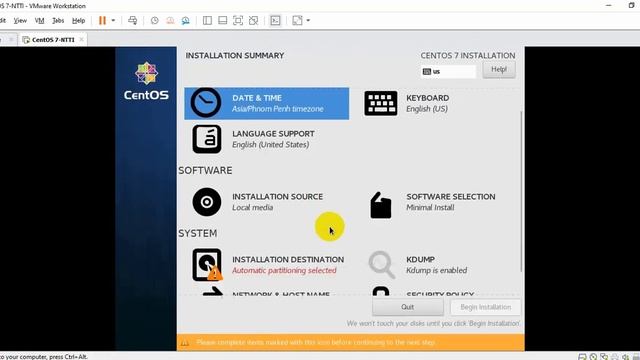Open the snapshot manager icon
This screenshot has width=640, height=360.
185,20
